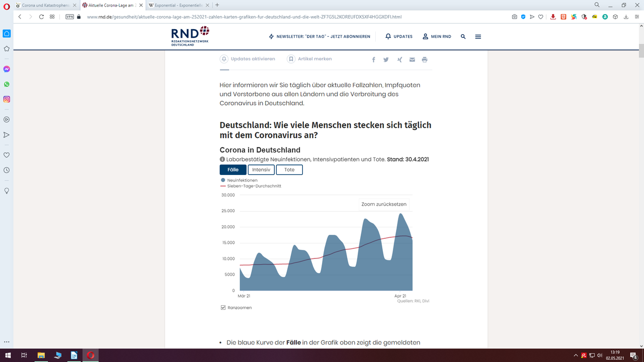Open Speed Dial start page grid icon
The image size is (644, 362).
click(52, 17)
